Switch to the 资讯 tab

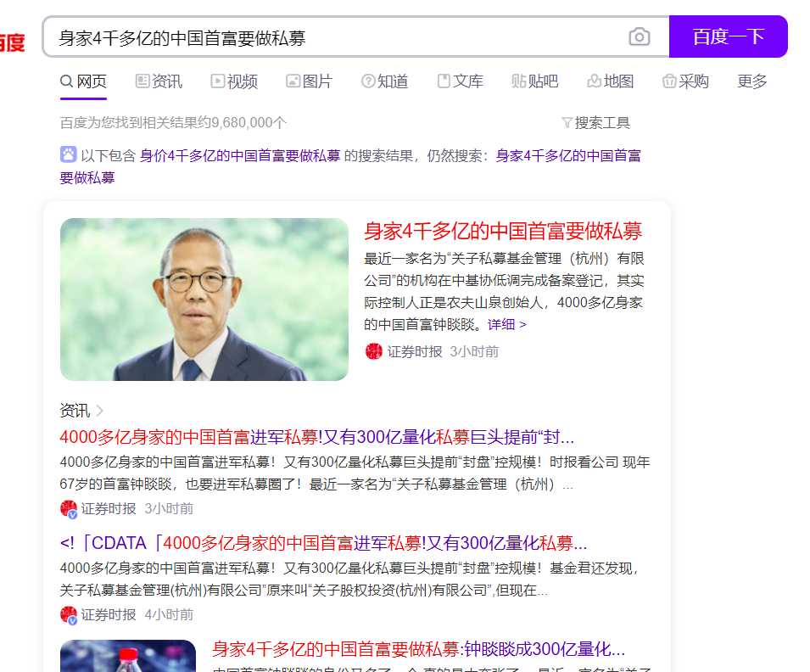click(x=159, y=81)
